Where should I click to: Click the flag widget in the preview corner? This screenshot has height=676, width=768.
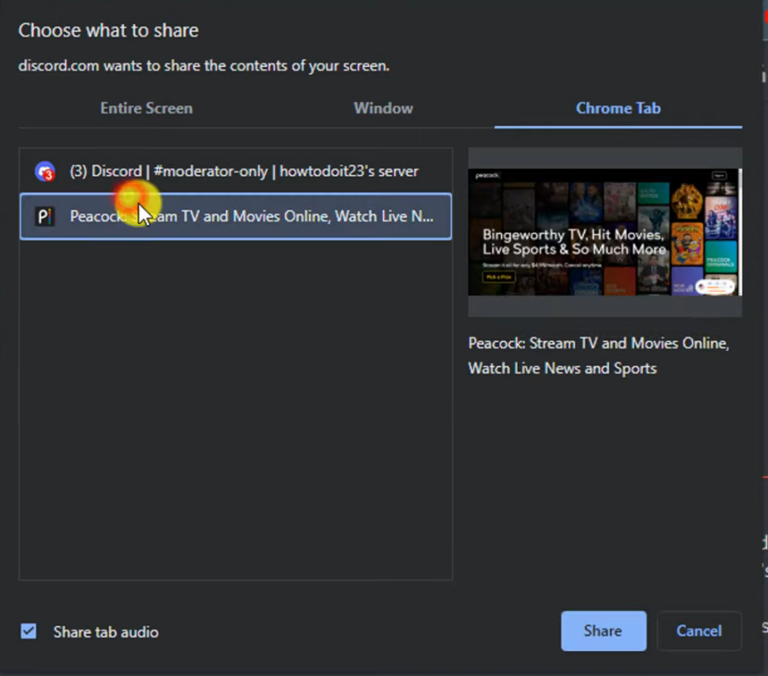point(714,286)
